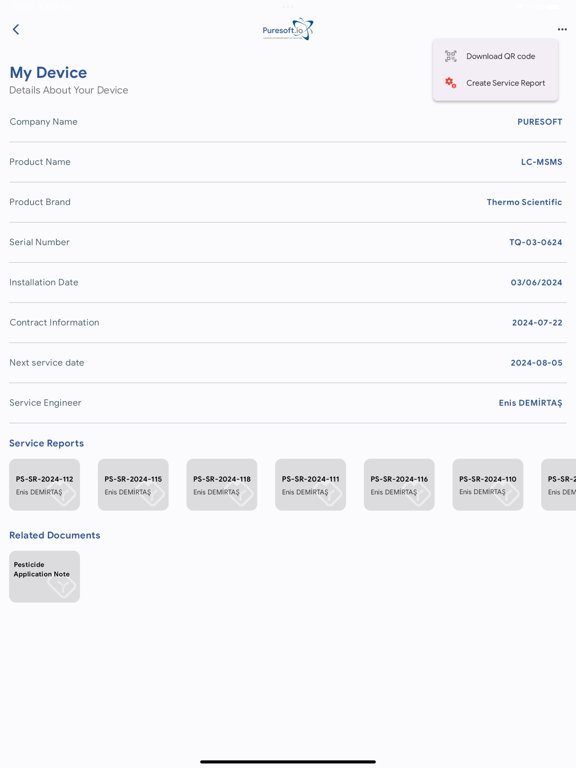Go back using the arrow icon
Image resolution: width=576 pixels, height=768 pixels.
(16, 29)
